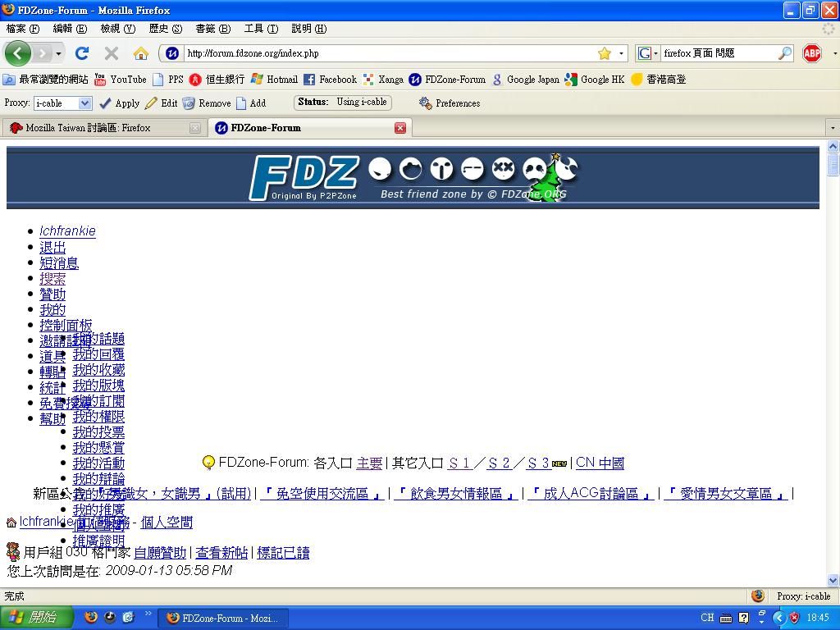Reload the page with the blue refresh icon
Viewport: 840px width, 630px height.
coord(82,53)
